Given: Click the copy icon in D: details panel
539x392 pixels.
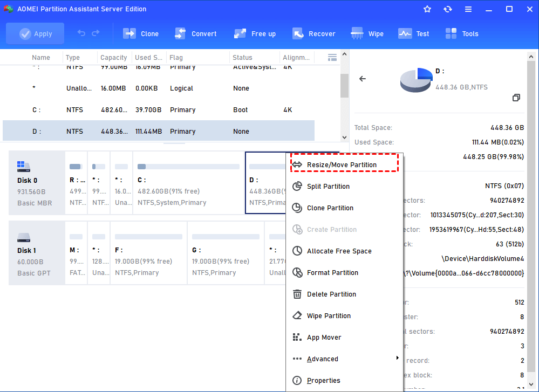Looking at the screenshot, I should click(x=516, y=98).
